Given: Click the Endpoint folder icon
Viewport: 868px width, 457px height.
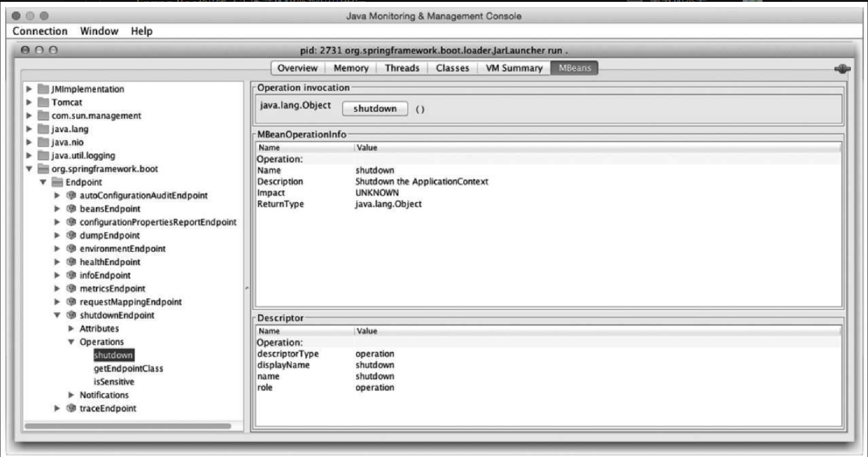Looking at the screenshot, I should tap(57, 182).
